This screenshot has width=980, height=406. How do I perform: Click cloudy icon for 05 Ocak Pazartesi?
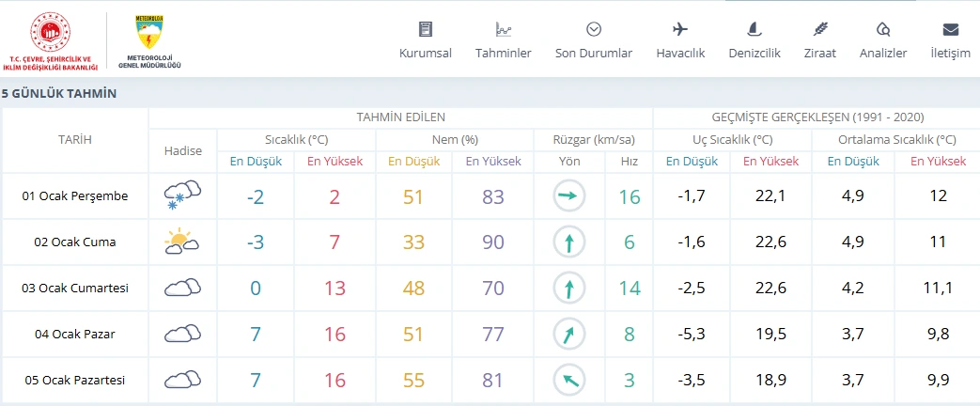click(x=182, y=380)
